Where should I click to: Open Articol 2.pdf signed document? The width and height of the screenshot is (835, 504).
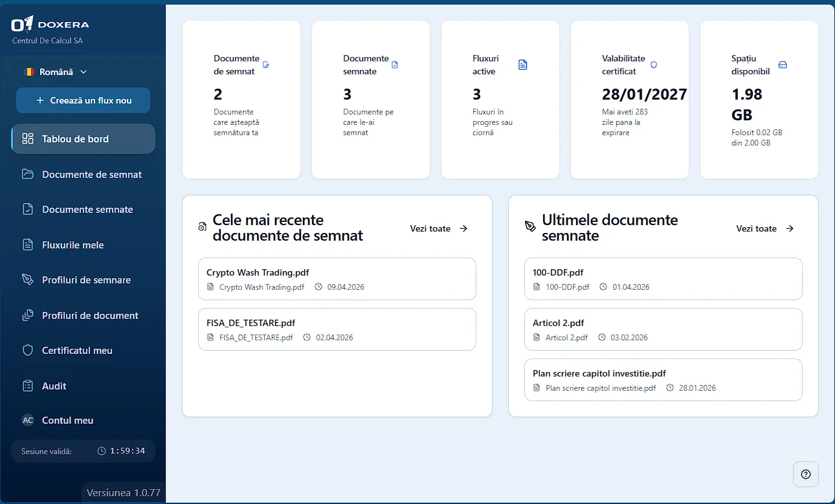(x=663, y=329)
